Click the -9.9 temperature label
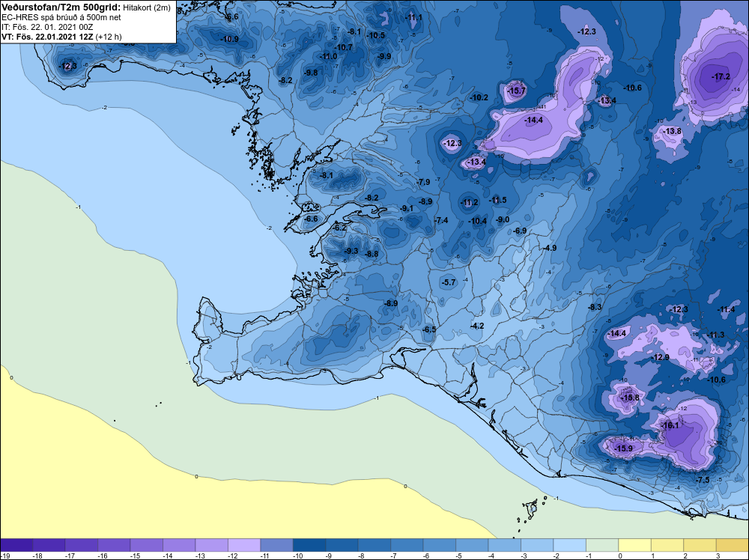 tap(384, 56)
